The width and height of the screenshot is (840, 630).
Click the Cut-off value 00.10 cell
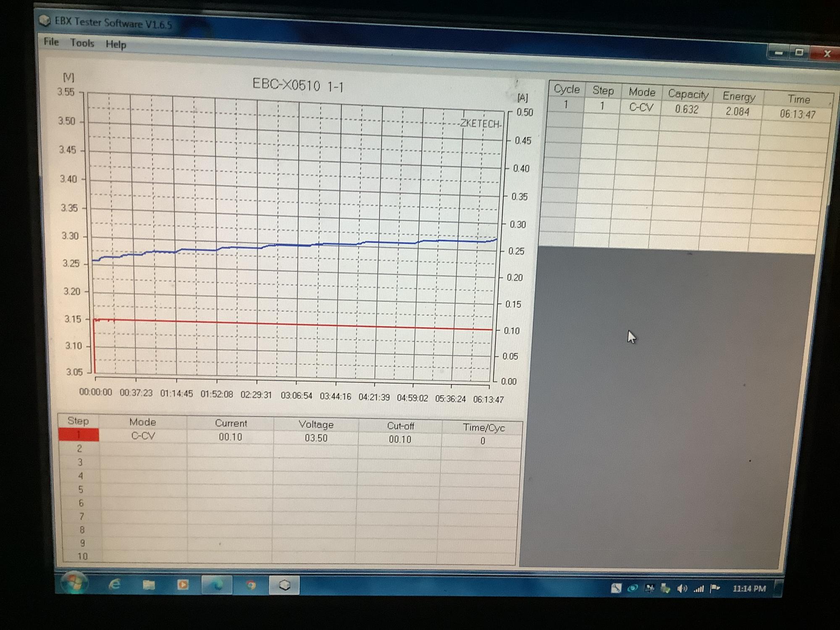click(400, 440)
